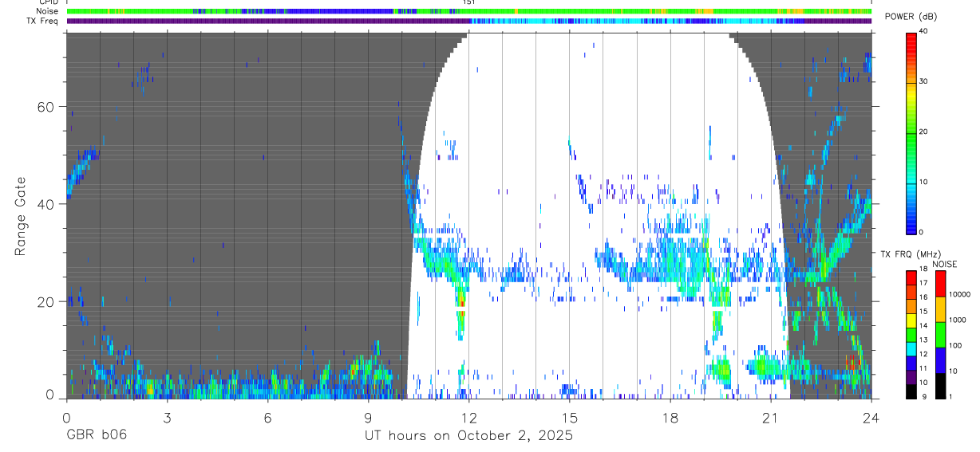The height and width of the screenshot is (452, 980).
Task: Select the 20 label on the power scale
Action: 925,132
